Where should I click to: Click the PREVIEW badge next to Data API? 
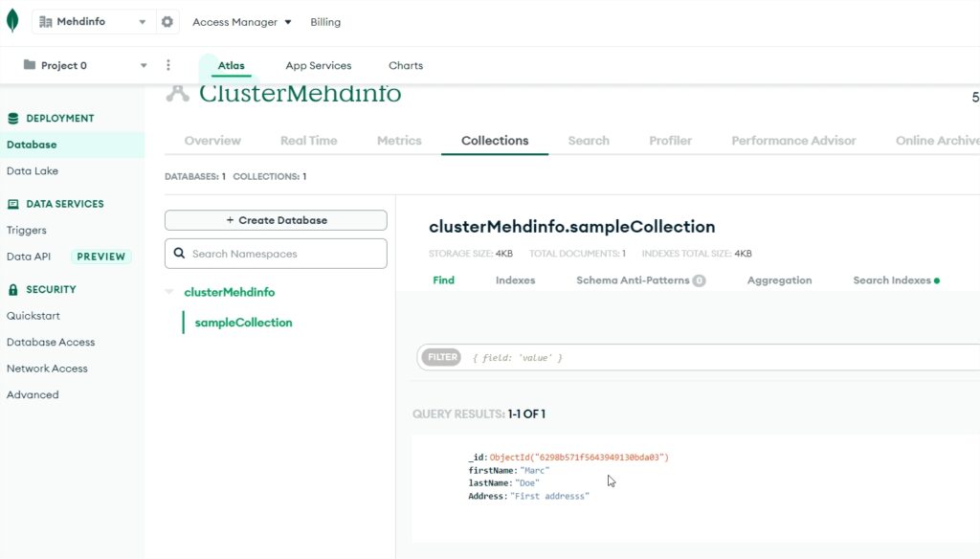(x=101, y=257)
